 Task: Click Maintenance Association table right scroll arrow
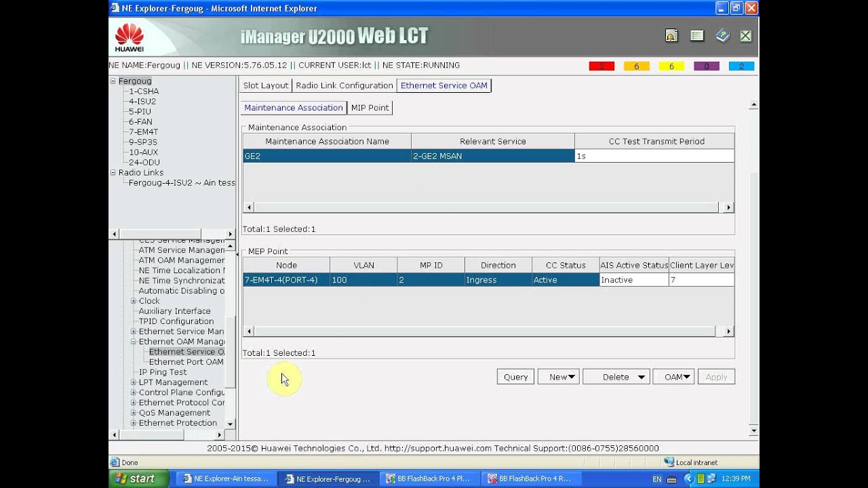click(x=729, y=207)
